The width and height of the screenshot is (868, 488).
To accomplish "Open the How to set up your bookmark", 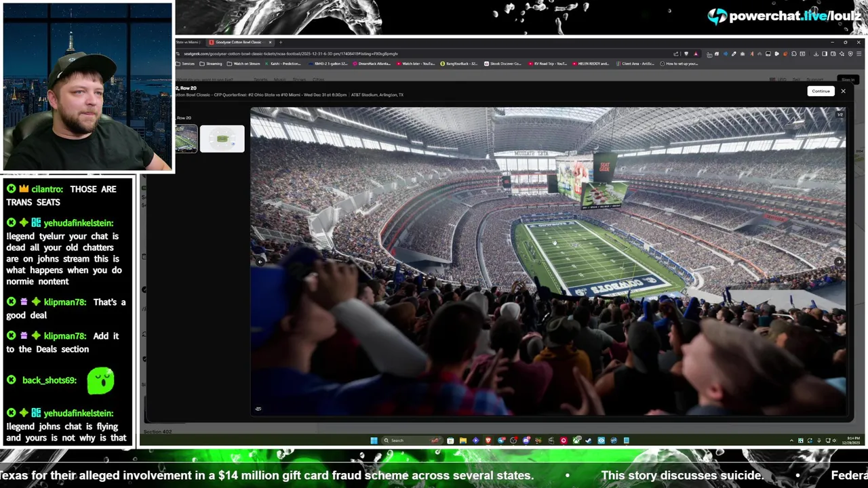I will pyautogui.click(x=679, y=64).
